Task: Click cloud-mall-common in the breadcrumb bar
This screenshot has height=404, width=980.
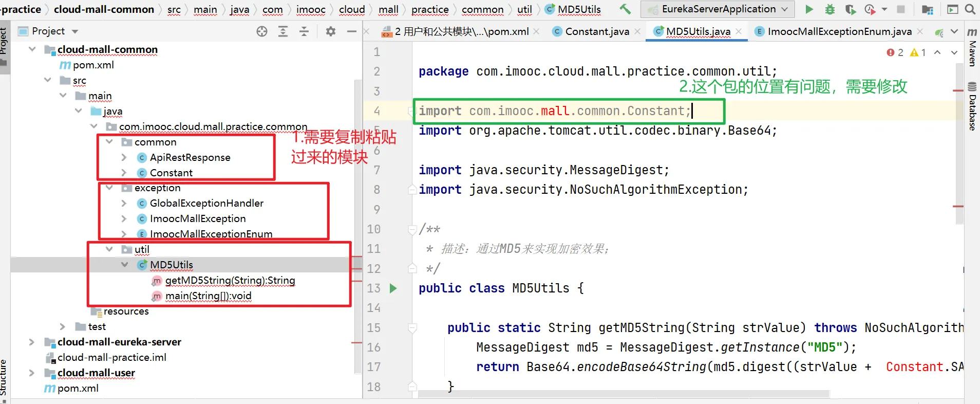Action: click(x=104, y=9)
